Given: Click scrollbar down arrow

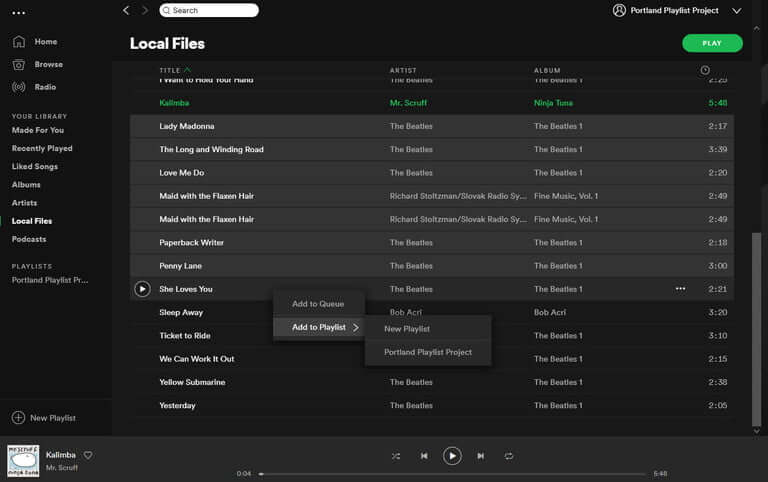Looking at the screenshot, I should point(757,431).
